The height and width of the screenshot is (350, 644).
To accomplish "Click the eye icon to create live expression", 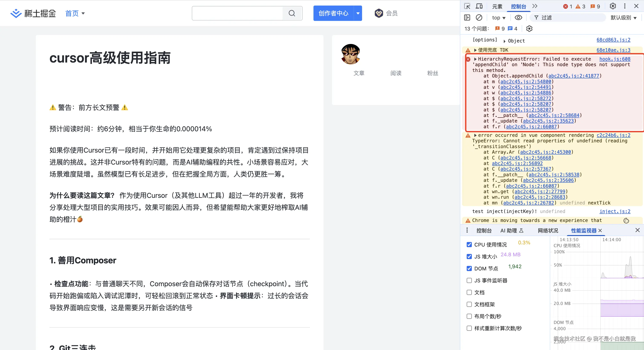I will tap(518, 17).
